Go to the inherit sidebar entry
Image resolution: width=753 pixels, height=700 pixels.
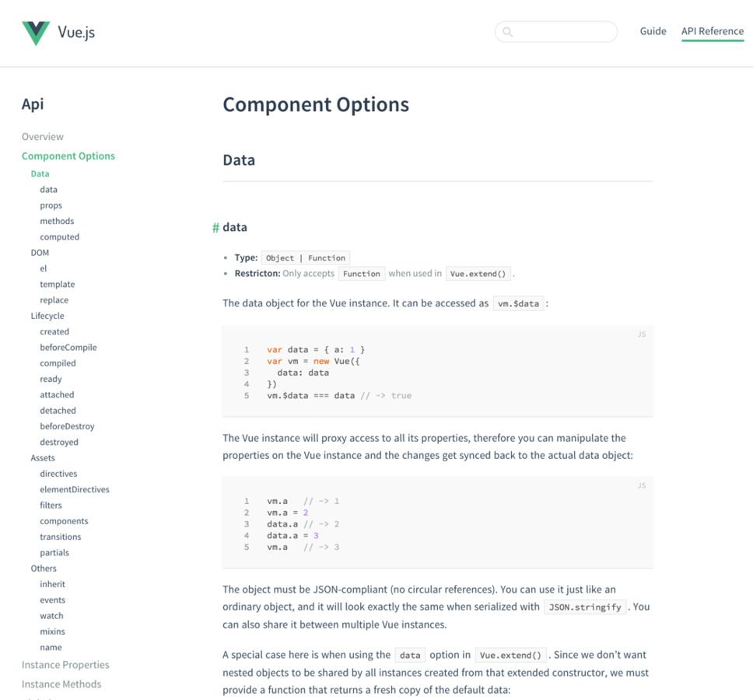(52, 584)
